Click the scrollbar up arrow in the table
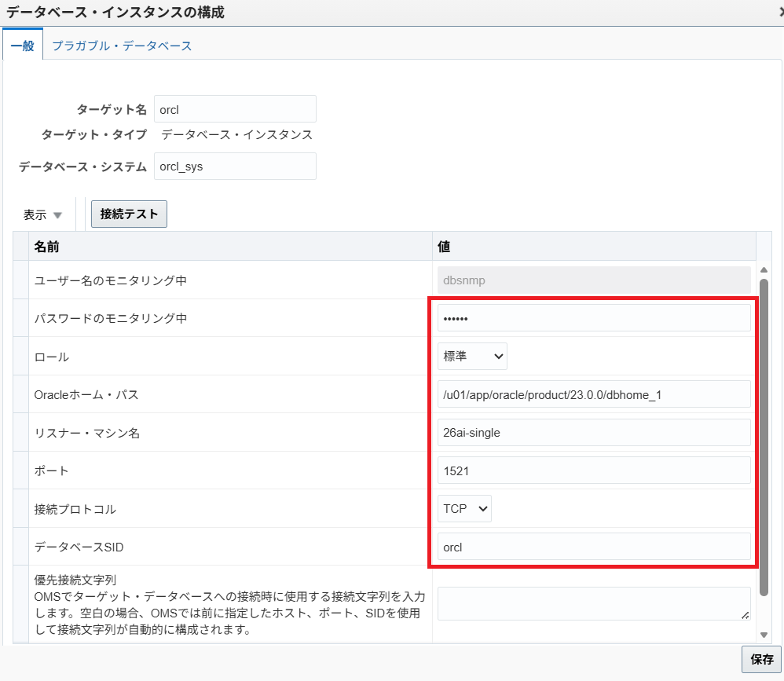Screen dimensions: 784x681 click(x=764, y=269)
